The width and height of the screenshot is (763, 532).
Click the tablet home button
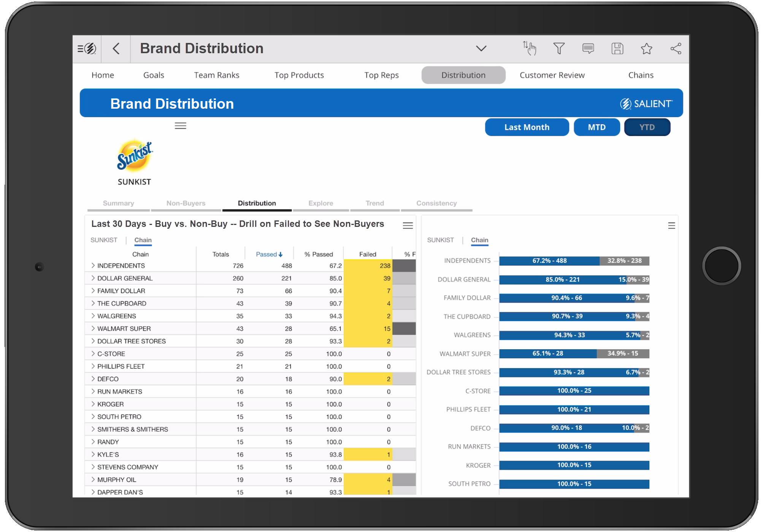click(x=721, y=266)
